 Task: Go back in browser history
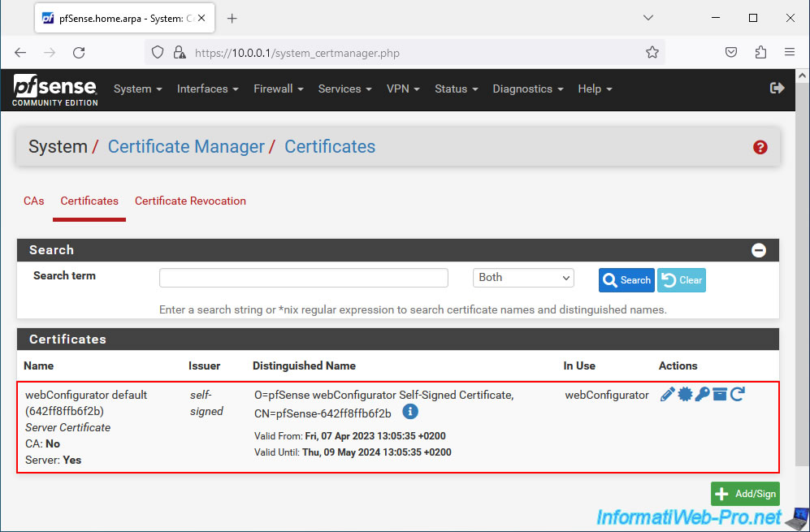click(x=20, y=52)
